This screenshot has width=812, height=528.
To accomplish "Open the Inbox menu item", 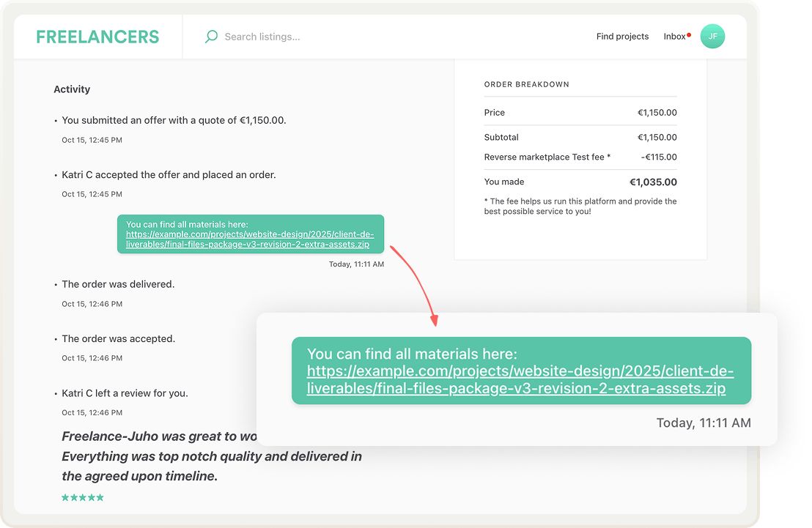I will (x=673, y=36).
